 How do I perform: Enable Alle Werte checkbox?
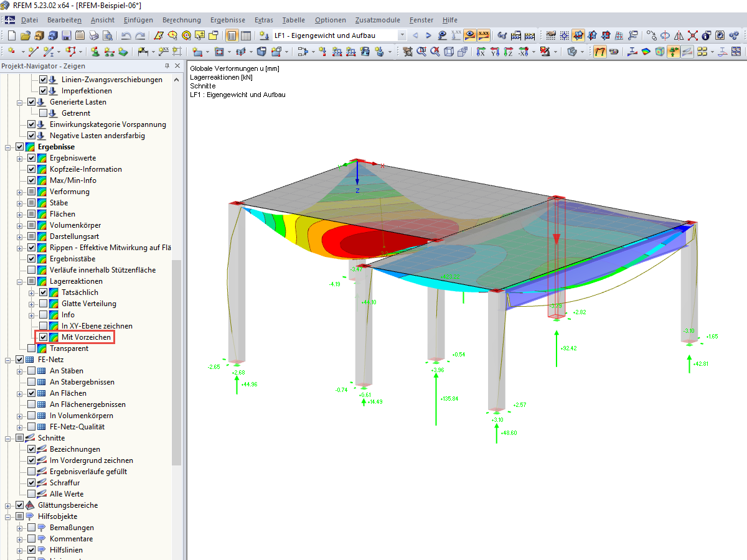(x=32, y=494)
